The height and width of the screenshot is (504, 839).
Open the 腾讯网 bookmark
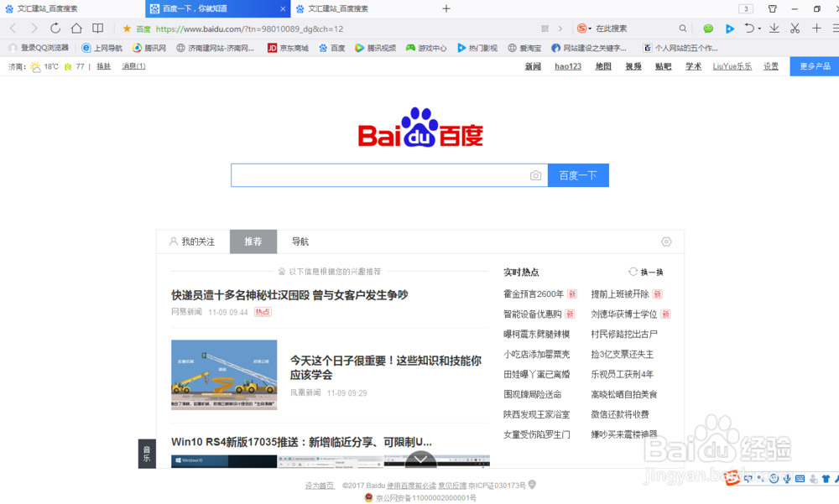(x=149, y=48)
